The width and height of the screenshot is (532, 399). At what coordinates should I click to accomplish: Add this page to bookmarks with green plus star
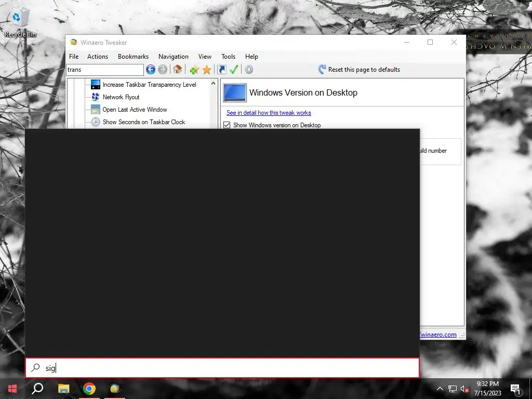point(194,70)
